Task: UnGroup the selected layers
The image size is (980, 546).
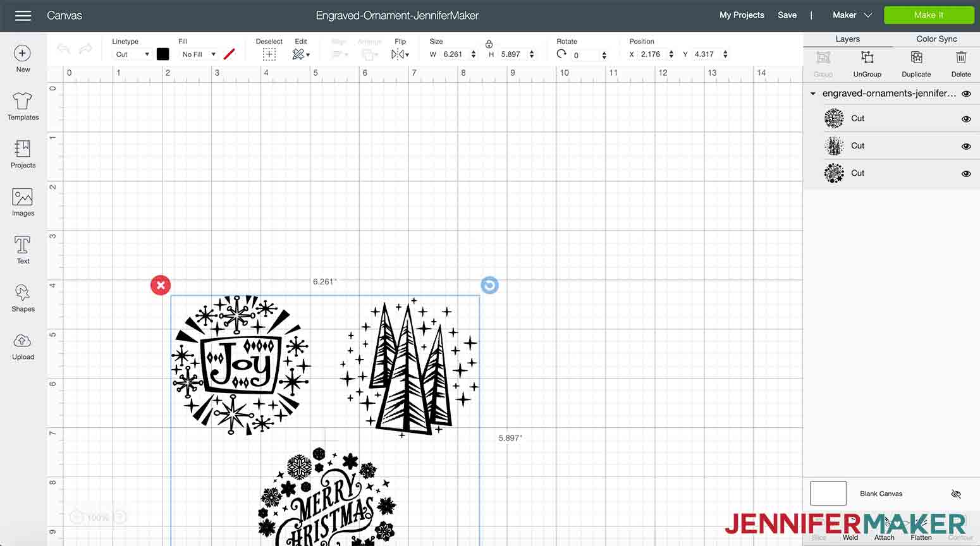Action: (x=867, y=64)
